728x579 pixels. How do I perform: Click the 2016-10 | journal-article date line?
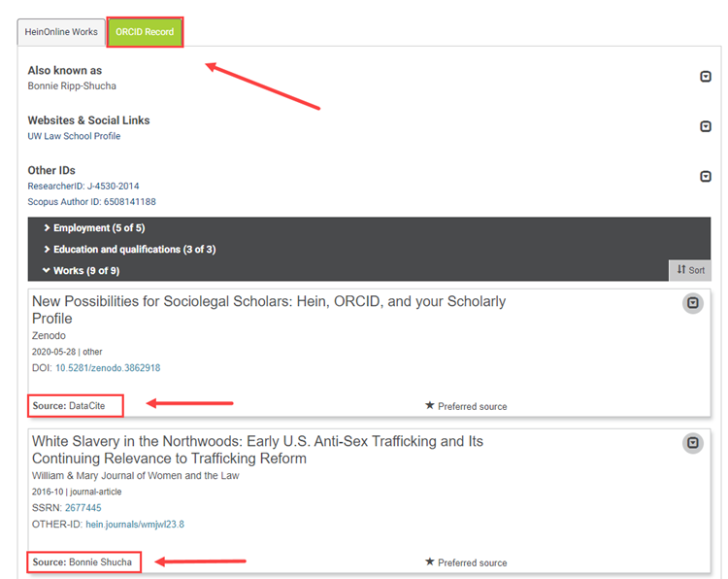[77, 492]
